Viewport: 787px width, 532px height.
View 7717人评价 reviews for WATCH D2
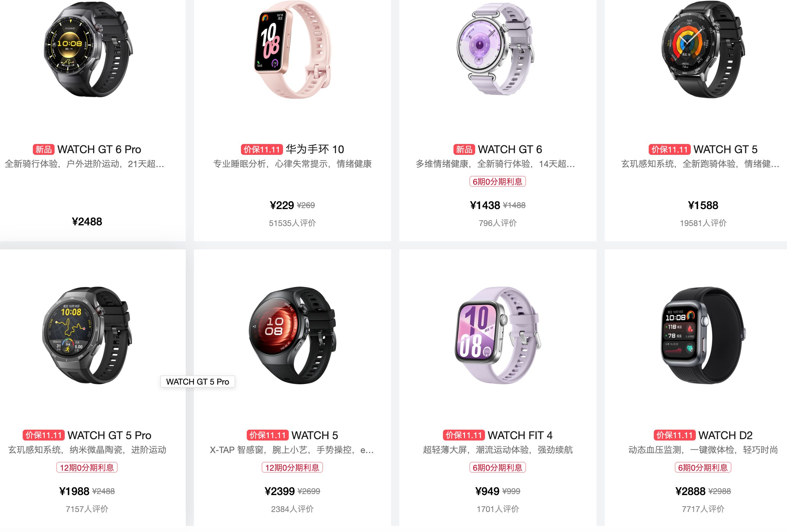[703, 509]
